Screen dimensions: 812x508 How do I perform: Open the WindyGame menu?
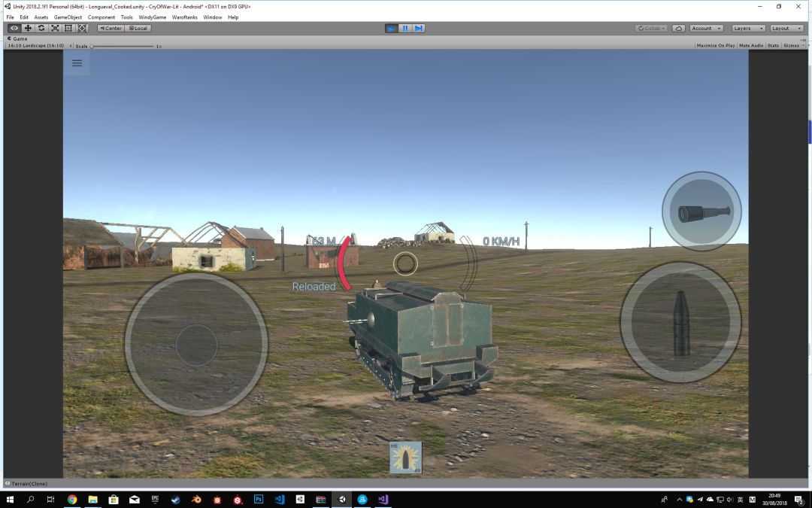point(153,17)
